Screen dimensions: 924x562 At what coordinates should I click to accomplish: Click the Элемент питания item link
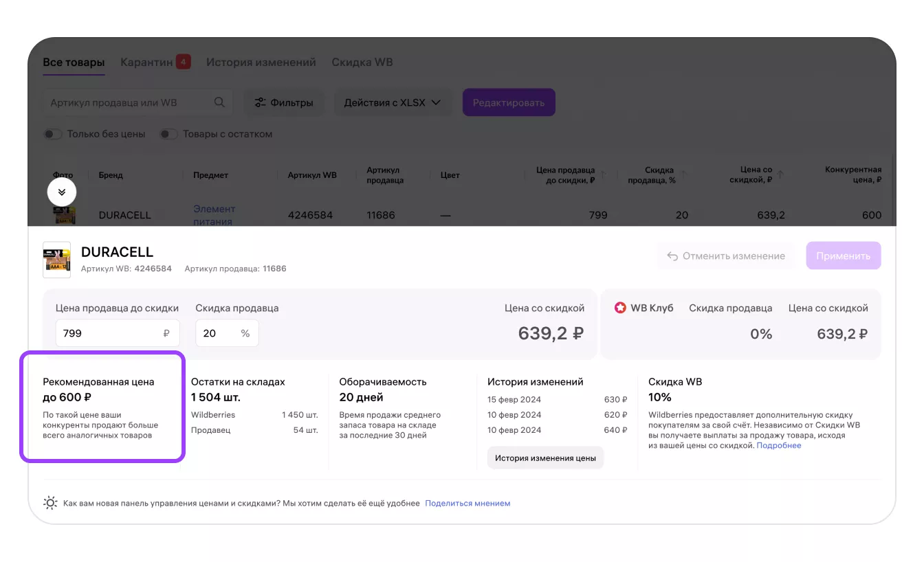214,215
